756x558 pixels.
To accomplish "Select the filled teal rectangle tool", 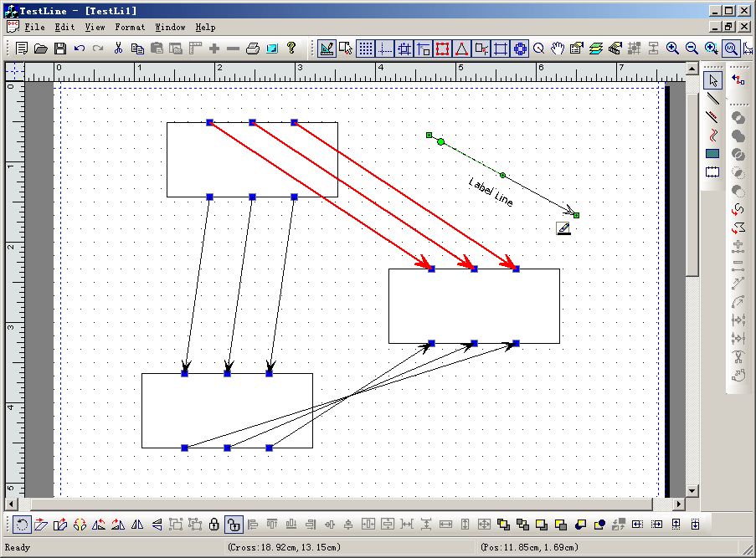I will pyautogui.click(x=712, y=154).
